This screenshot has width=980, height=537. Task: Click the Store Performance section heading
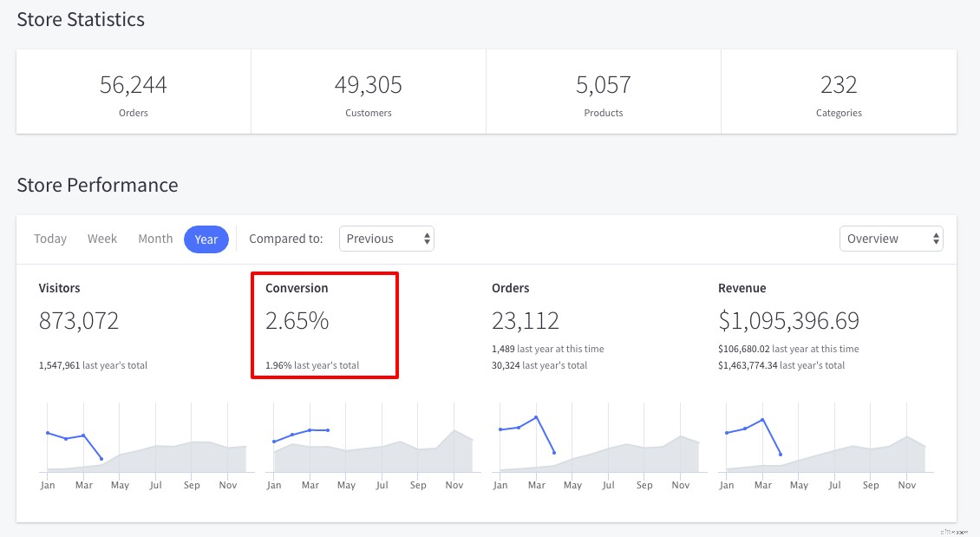click(x=97, y=185)
